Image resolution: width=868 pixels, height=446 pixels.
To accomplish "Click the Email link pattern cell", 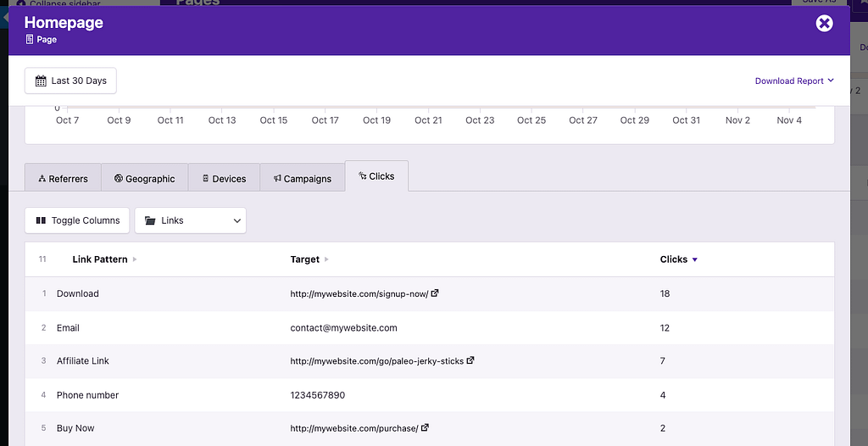I will pyautogui.click(x=68, y=328).
